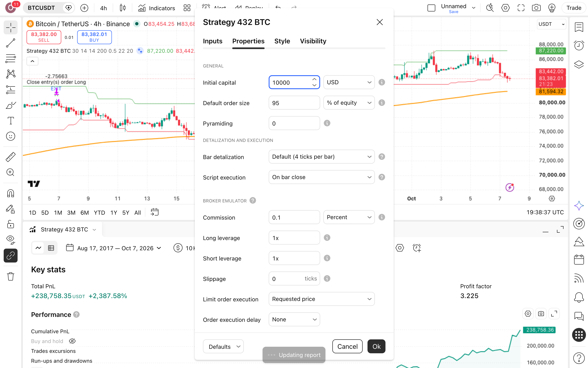
Task: Select the 1M time range
Action: click(58, 212)
